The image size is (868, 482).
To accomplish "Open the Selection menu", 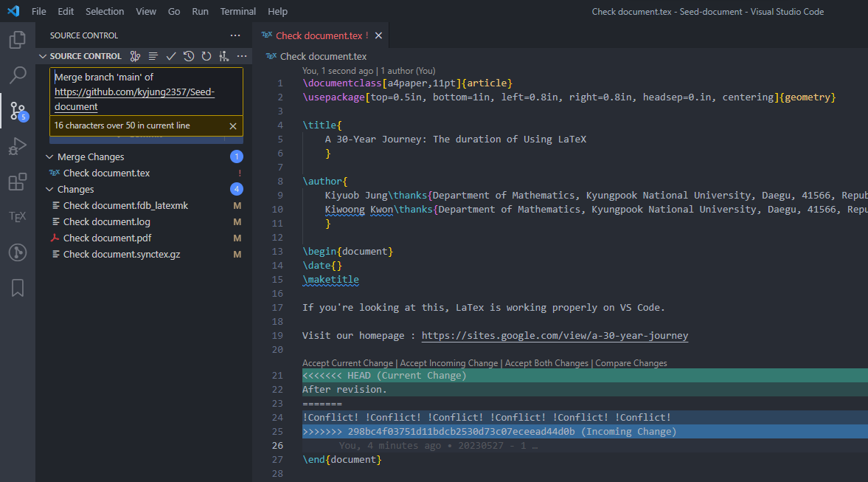I will (105, 11).
